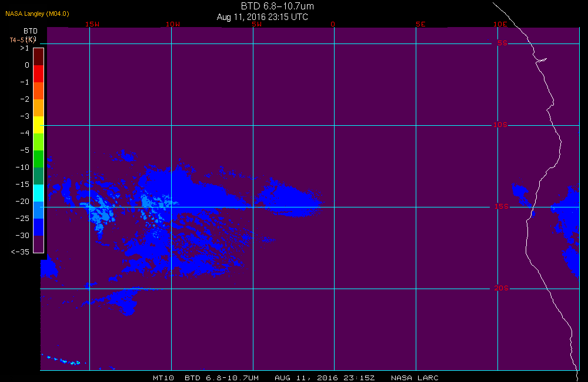Screen dimensions: 588x382
Task: Click the 'AUG 11, 2016 23:15Z' footer text
Action: [325, 378]
